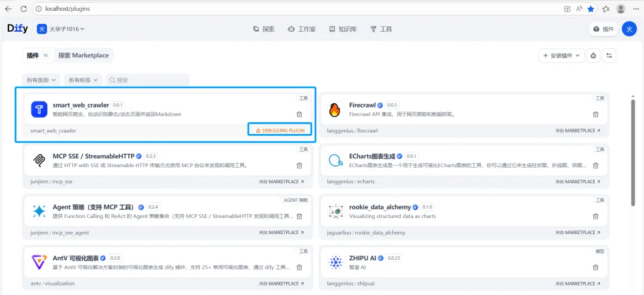Open the 所有类别 category filter

(x=41, y=80)
